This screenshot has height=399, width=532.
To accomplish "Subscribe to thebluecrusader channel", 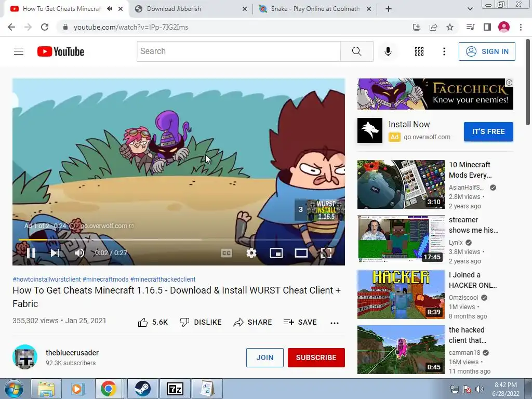I will [316, 357].
